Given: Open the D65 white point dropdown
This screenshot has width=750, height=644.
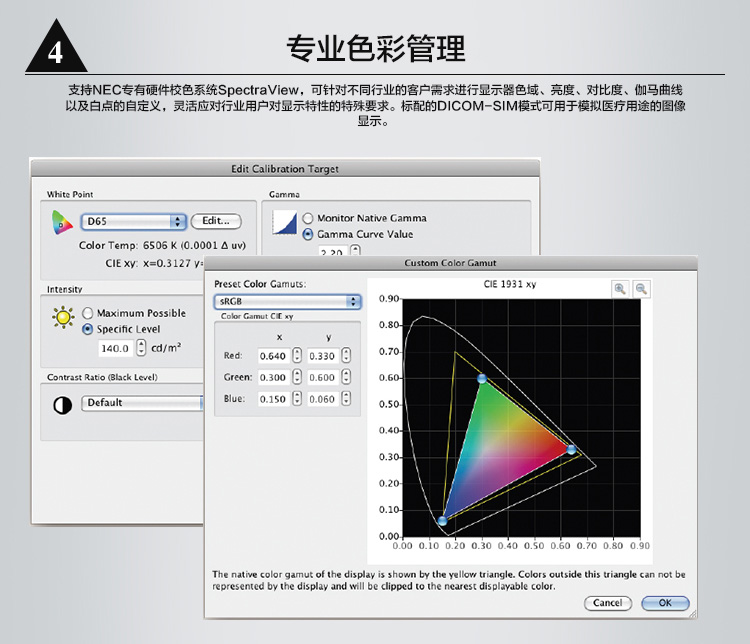Looking at the screenshot, I should click(x=134, y=221).
